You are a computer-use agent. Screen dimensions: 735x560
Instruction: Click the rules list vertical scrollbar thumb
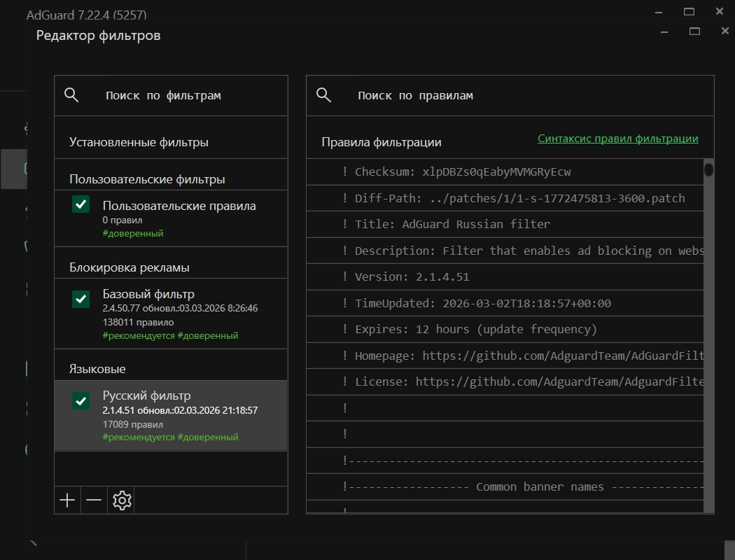(x=708, y=169)
